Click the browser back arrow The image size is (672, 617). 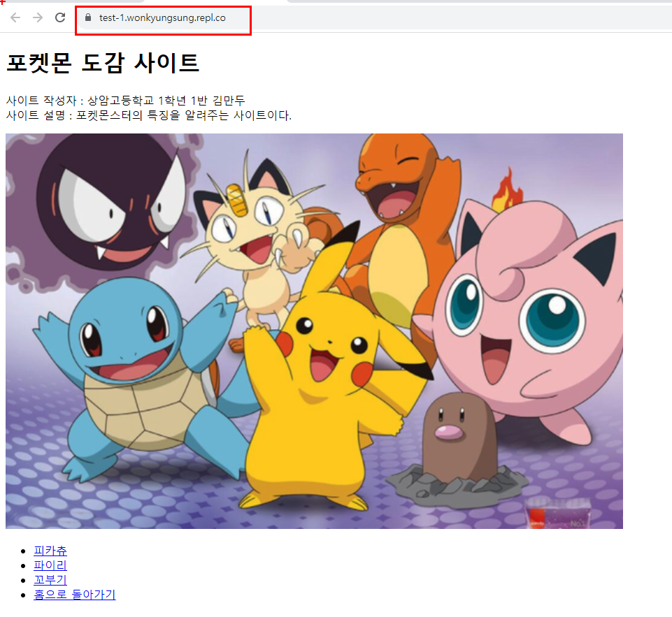[15, 17]
